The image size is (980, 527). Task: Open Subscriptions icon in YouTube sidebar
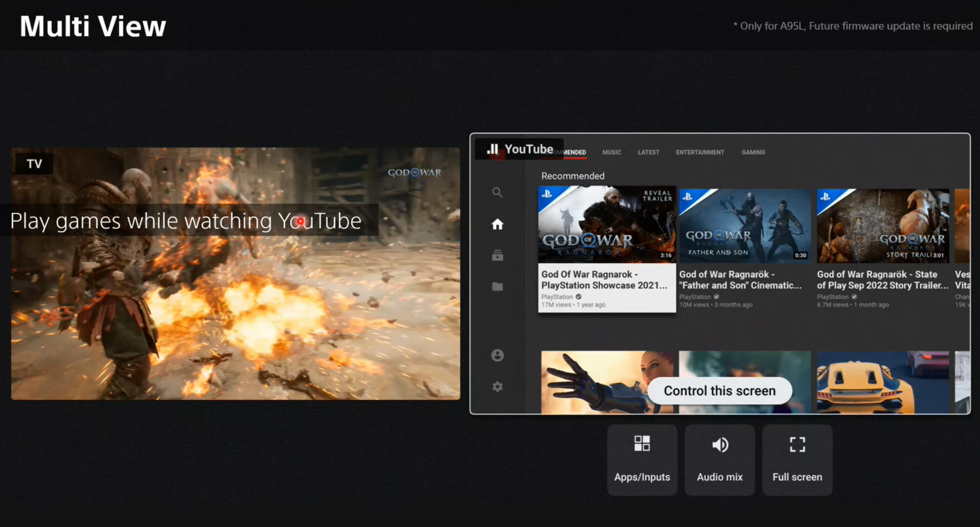click(x=497, y=255)
